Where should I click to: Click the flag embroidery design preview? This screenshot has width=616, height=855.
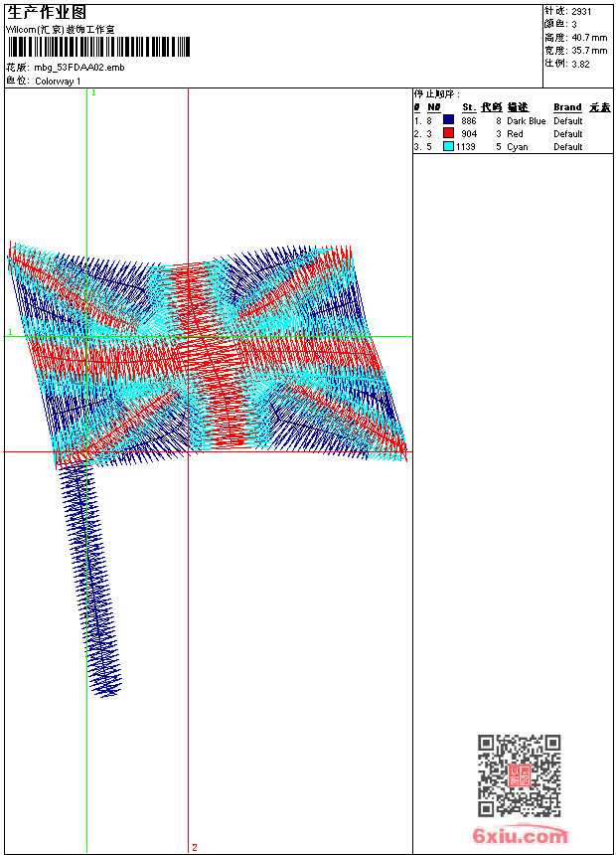[x=207, y=469]
